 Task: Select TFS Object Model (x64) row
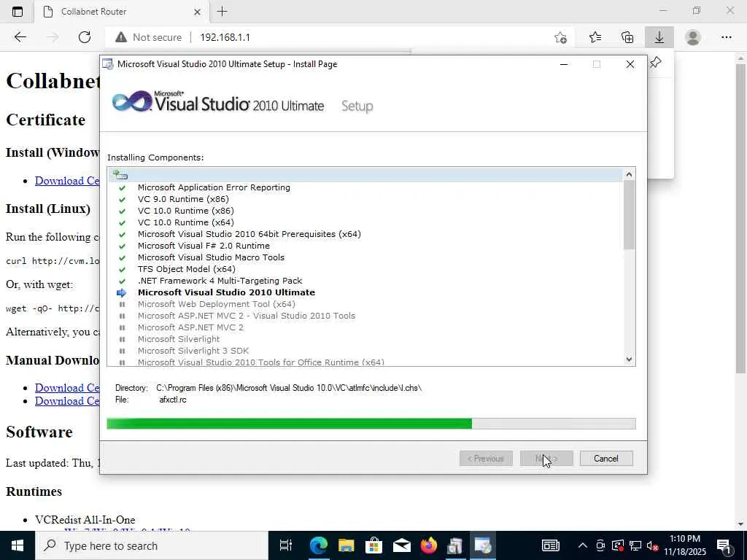coord(365,269)
